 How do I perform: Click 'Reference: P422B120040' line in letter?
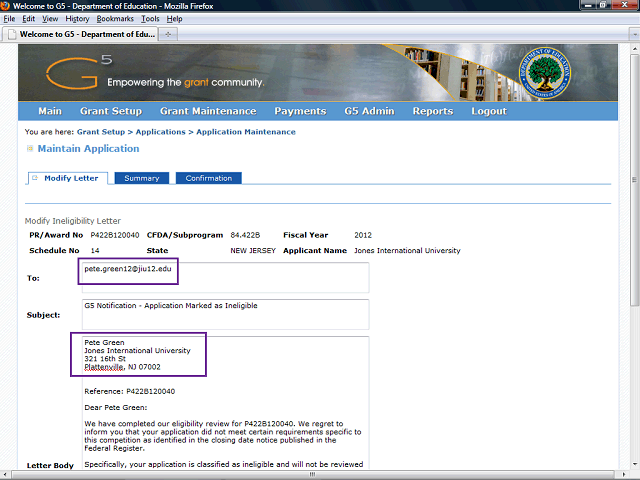pyautogui.click(x=129, y=391)
